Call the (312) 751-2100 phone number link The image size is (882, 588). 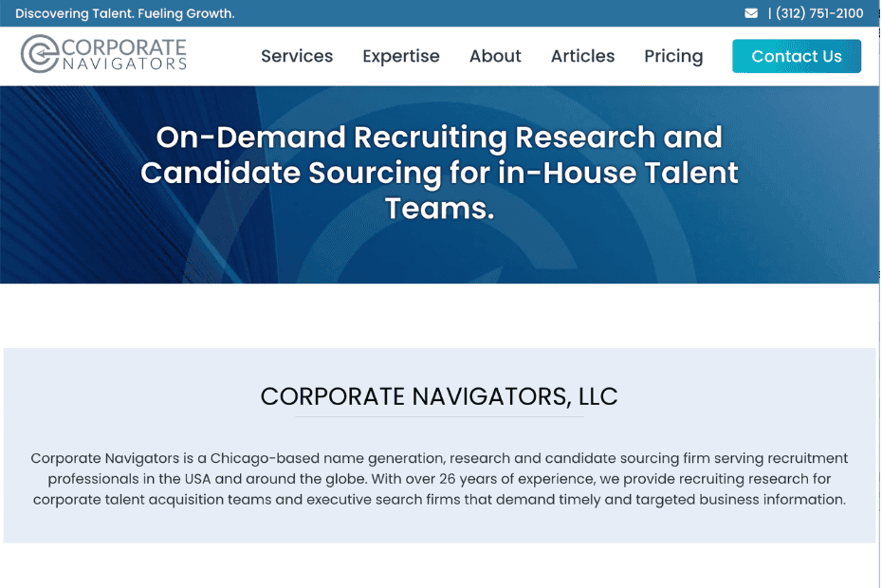818,13
